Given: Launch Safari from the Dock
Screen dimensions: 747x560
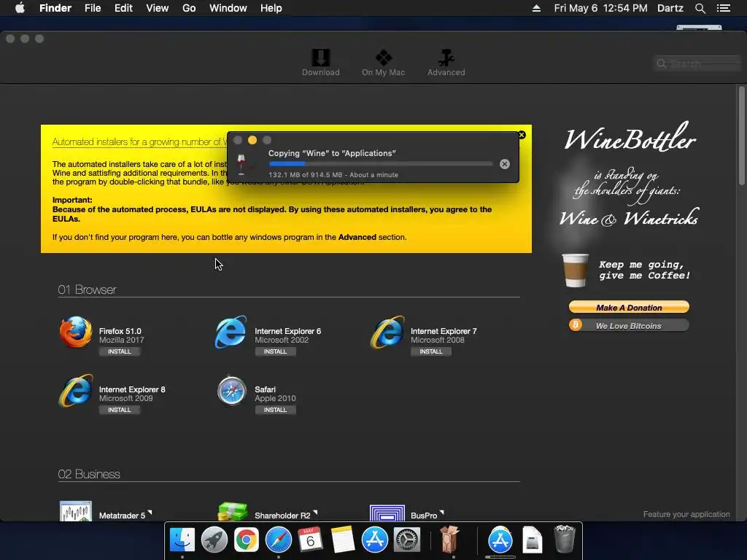Looking at the screenshot, I should [278, 540].
